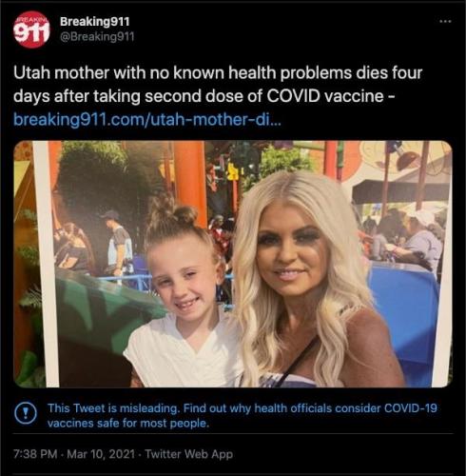466x476 pixels.
Task: Click "This Tweet is misleading" notice
Action: pos(113,408)
